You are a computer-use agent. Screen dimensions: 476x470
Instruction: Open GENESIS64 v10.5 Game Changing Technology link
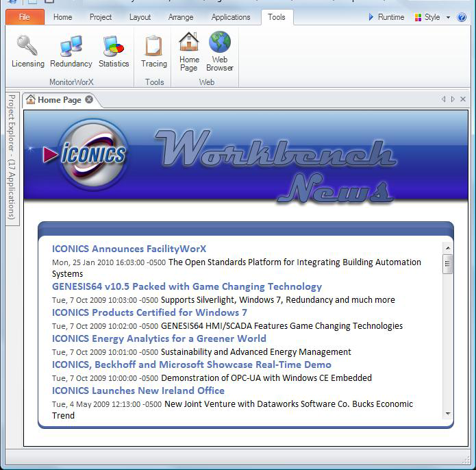(187, 286)
